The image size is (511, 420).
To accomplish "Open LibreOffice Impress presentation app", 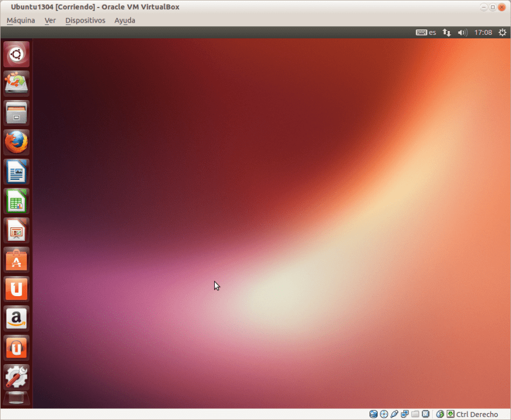I will coord(16,230).
